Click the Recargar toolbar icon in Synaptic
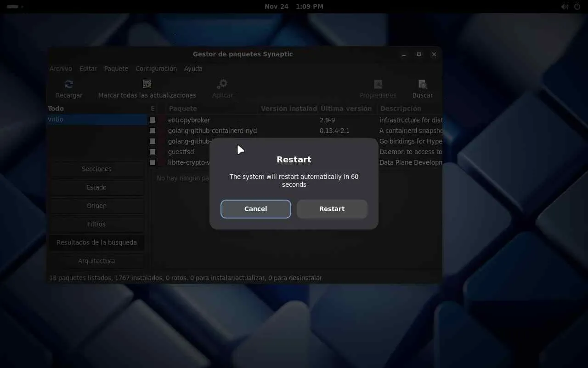Image resolution: width=588 pixels, height=368 pixels. click(x=69, y=84)
